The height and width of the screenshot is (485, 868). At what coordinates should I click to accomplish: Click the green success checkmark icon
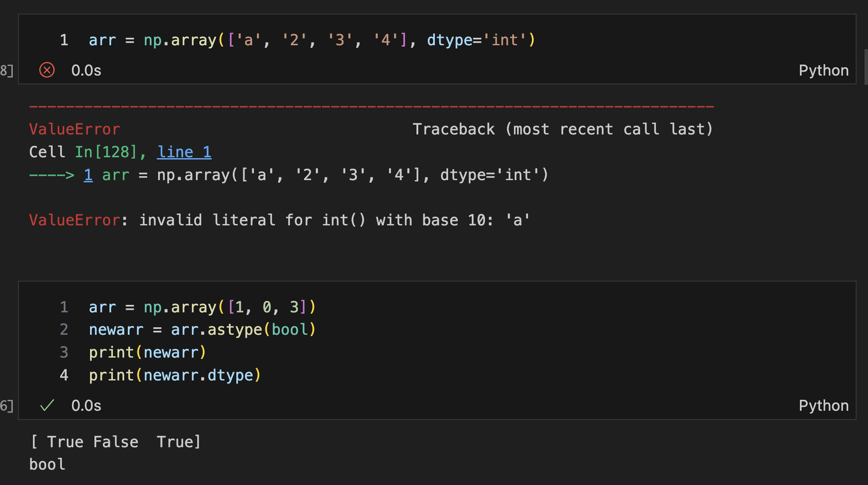click(x=47, y=405)
